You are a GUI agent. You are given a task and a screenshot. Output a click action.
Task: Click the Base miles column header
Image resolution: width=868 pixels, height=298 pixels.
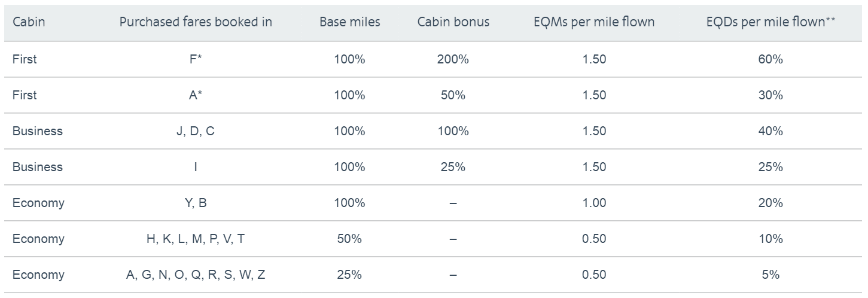tap(350, 22)
